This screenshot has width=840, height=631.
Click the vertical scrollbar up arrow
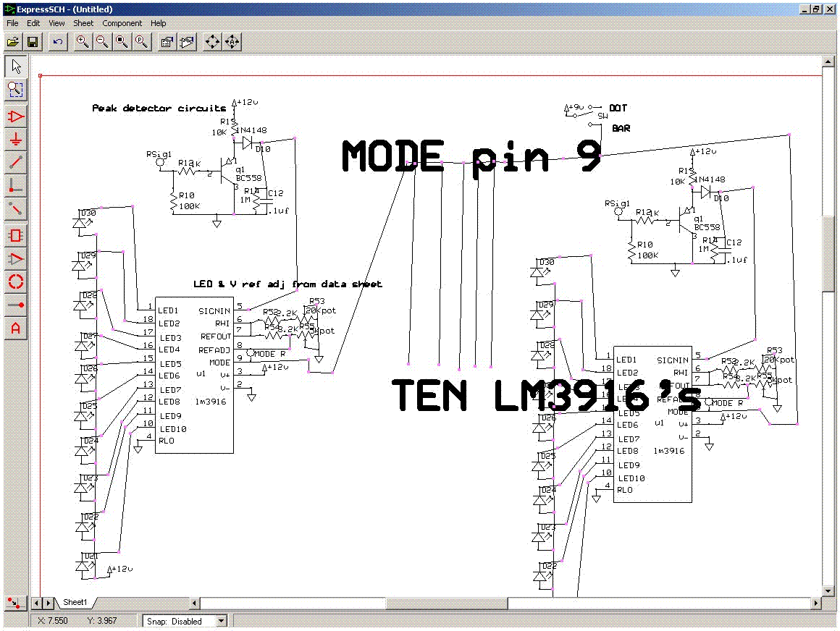[828, 62]
